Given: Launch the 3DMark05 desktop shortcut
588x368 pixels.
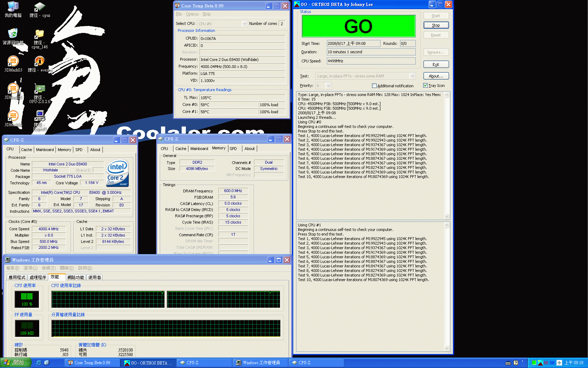Looking at the screenshot, I should pos(13,91).
